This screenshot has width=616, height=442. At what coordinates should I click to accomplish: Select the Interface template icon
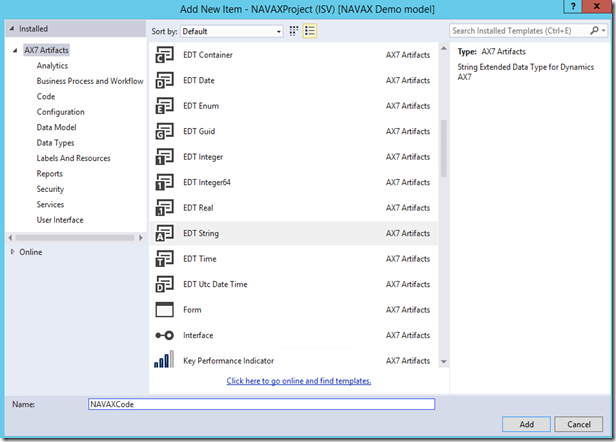tap(164, 335)
